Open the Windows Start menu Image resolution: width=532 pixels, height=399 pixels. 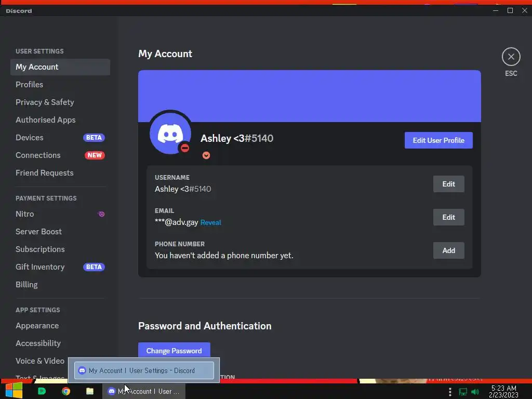(14, 391)
